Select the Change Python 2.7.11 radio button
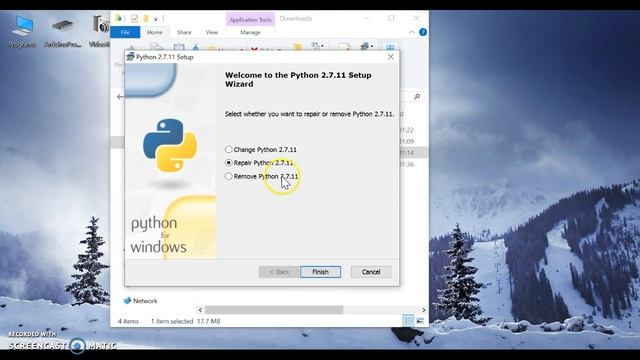The height and width of the screenshot is (360, 640). click(x=229, y=149)
